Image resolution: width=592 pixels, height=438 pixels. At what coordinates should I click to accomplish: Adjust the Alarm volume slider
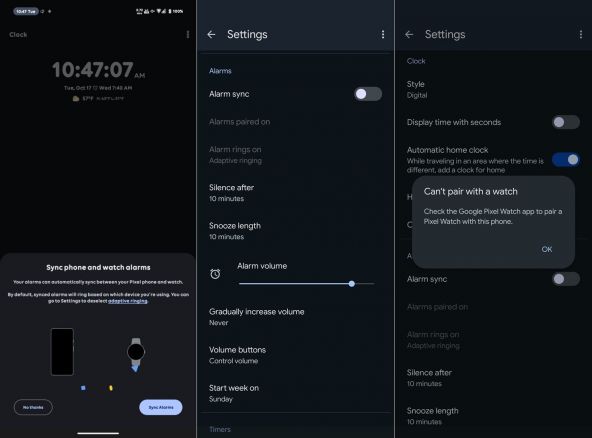point(307,284)
